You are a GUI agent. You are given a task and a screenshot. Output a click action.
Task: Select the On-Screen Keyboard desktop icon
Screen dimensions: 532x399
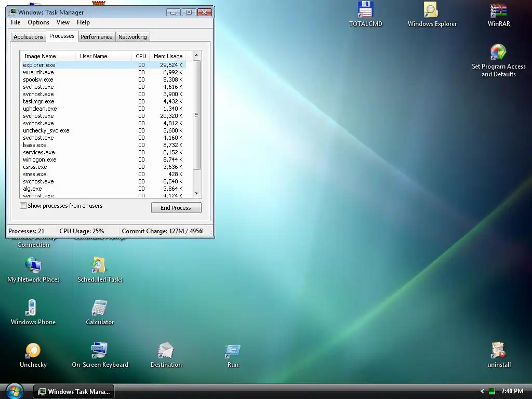point(100,355)
